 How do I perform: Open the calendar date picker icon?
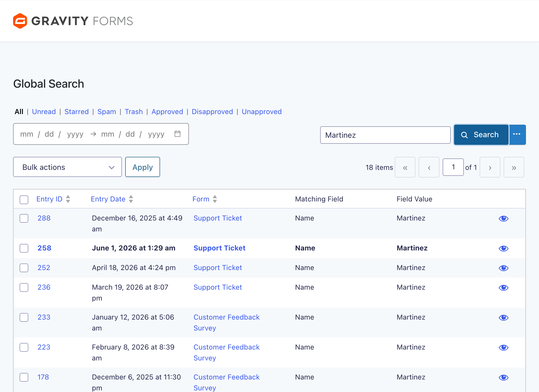177,134
